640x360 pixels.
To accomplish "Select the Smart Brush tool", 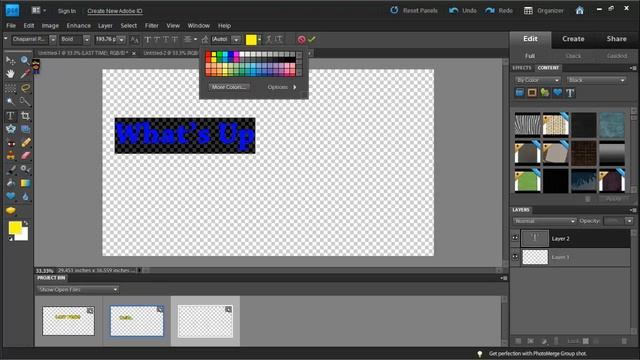I will 25,169.
